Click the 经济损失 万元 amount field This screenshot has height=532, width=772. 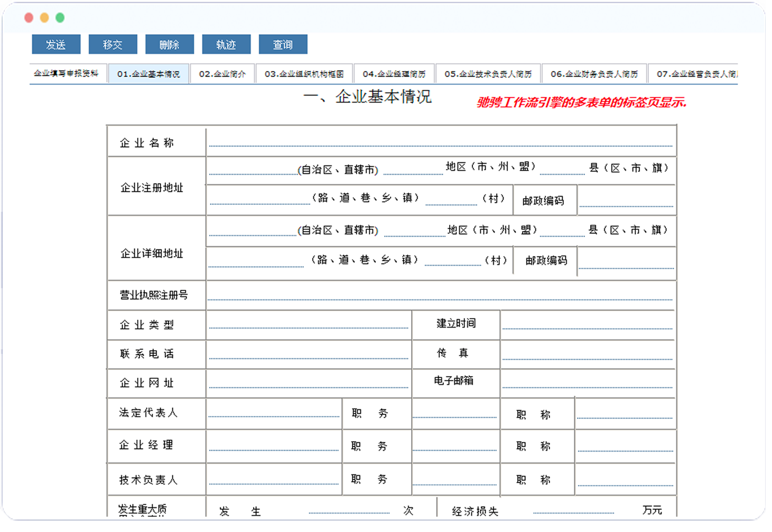point(574,509)
